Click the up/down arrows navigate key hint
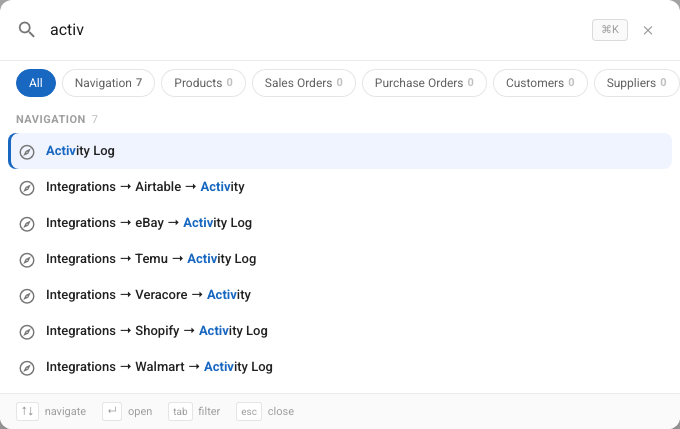Image resolution: width=680 pixels, height=429 pixels. pos(27,411)
